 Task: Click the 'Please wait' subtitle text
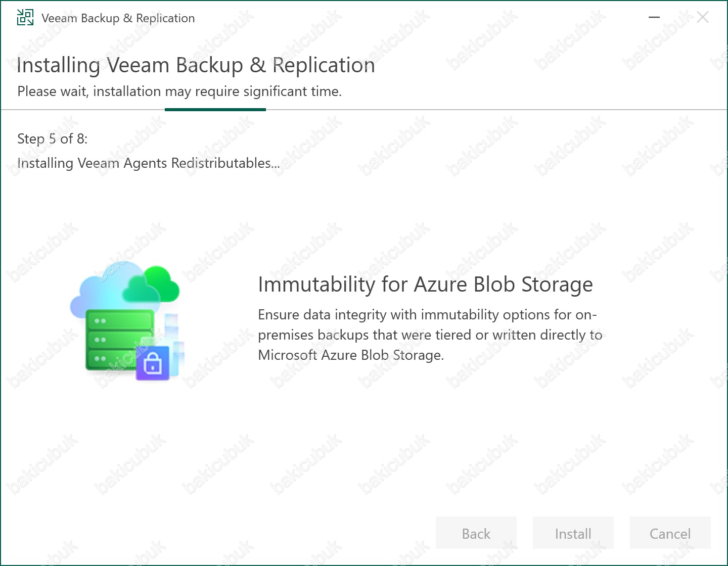tap(179, 91)
